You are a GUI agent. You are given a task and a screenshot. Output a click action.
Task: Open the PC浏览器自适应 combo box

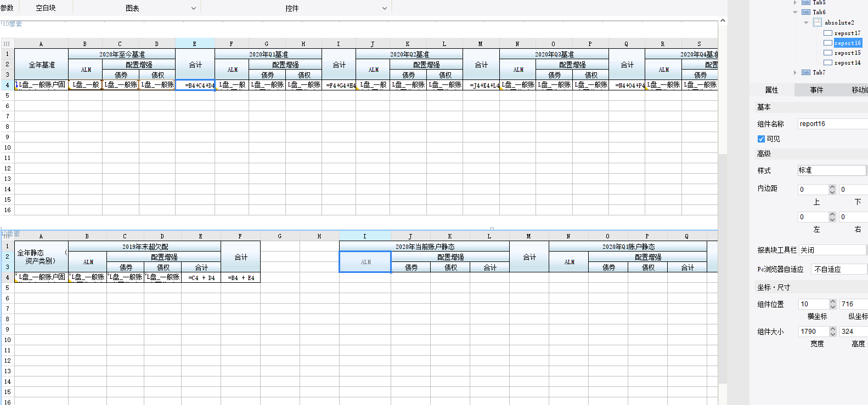[839, 269]
